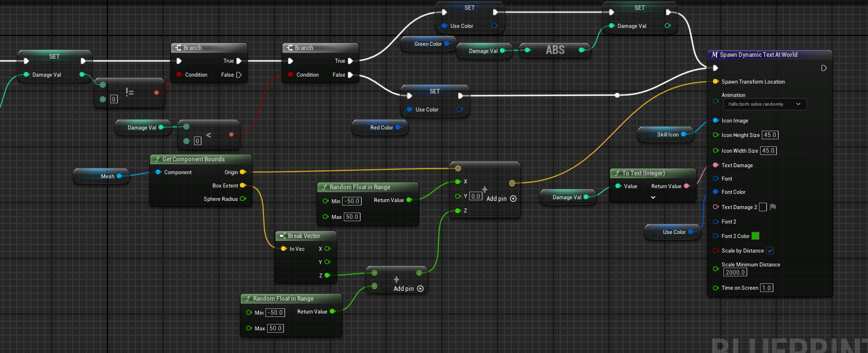This screenshot has width=868, height=353.
Task: Click the 0 input field on the less-than node
Action: 197,141
